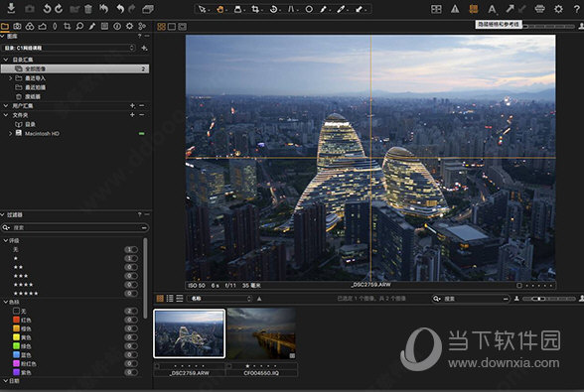Choose the Straighten rotation cursor tool
Screen dimensions: 584x392
[273, 9]
